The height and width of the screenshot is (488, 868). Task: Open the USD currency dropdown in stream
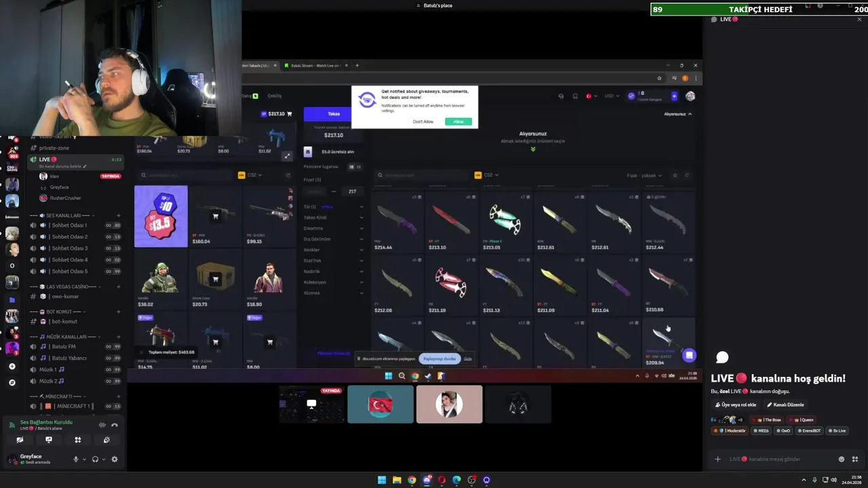611,96
